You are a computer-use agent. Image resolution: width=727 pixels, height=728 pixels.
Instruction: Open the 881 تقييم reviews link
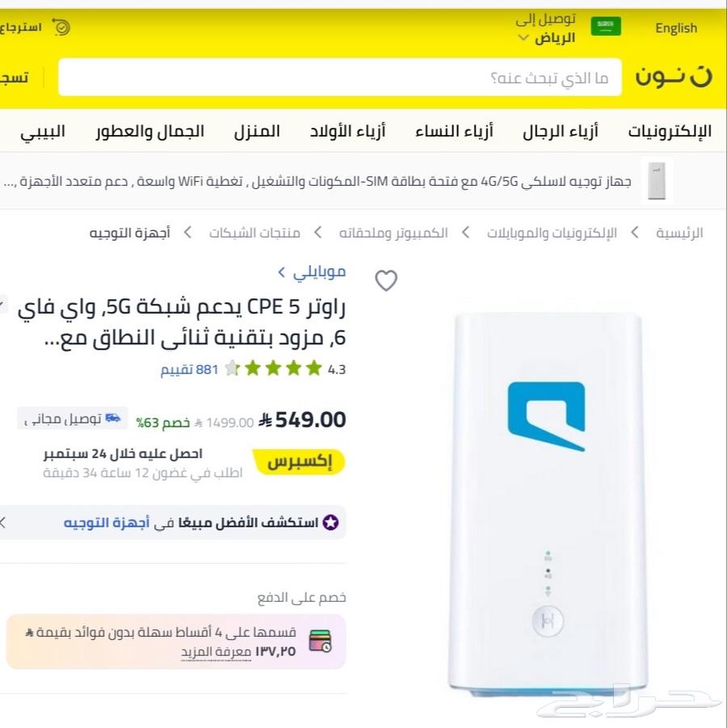pos(189,369)
